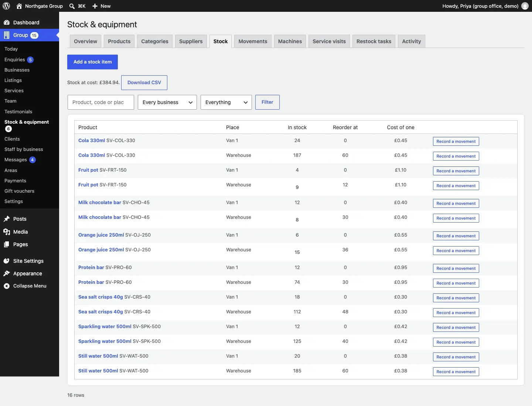Click the Group building icon in sidebar
The width and height of the screenshot is (532, 406).
point(7,35)
